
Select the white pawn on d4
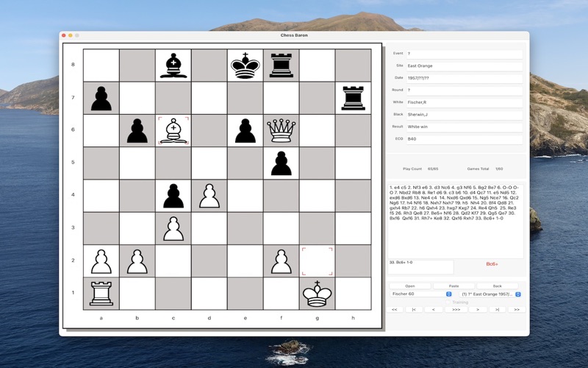(209, 196)
